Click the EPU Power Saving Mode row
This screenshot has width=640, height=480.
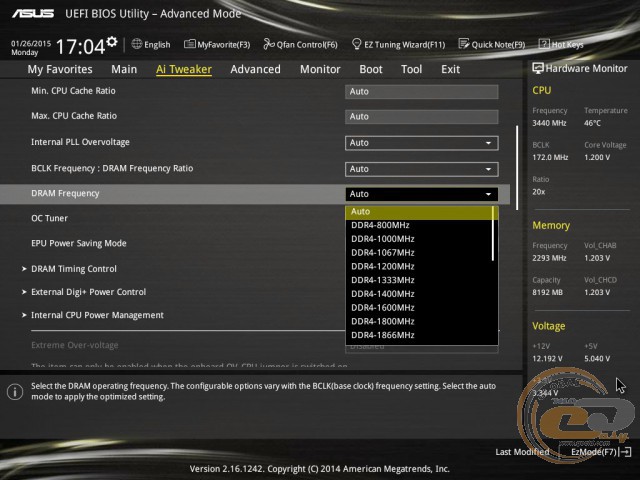(79, 243)
